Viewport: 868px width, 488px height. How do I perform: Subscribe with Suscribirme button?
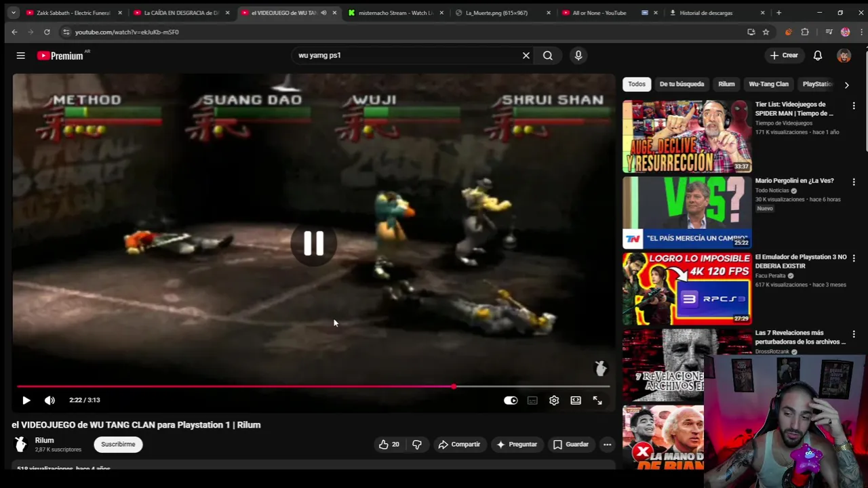click(118, 445)
